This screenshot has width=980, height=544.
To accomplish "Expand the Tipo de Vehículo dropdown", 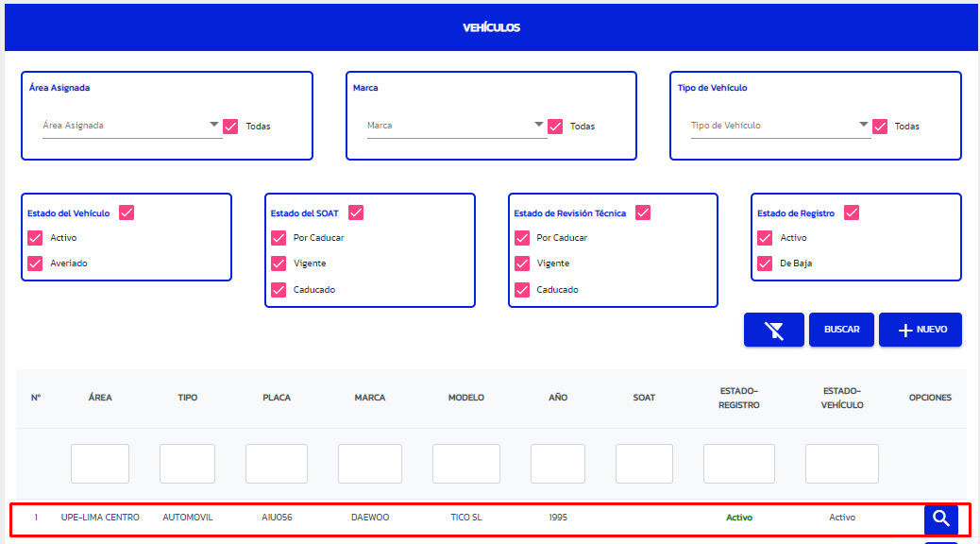I will tap(863, 125).
